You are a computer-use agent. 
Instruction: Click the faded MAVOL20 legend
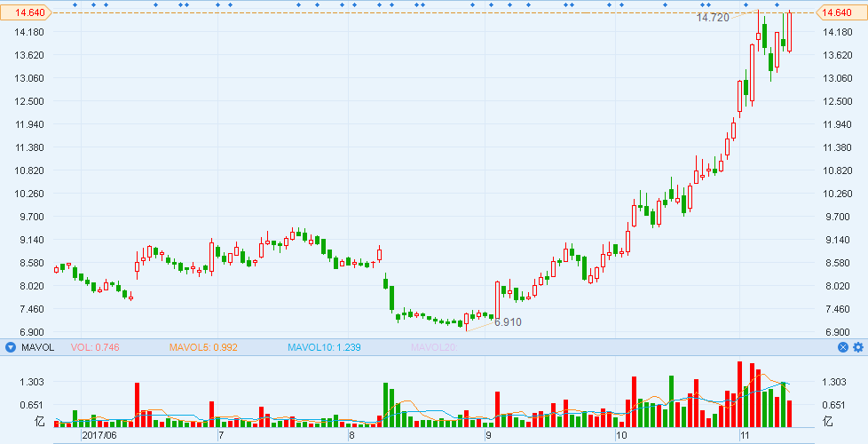click(x=434, y=348)
